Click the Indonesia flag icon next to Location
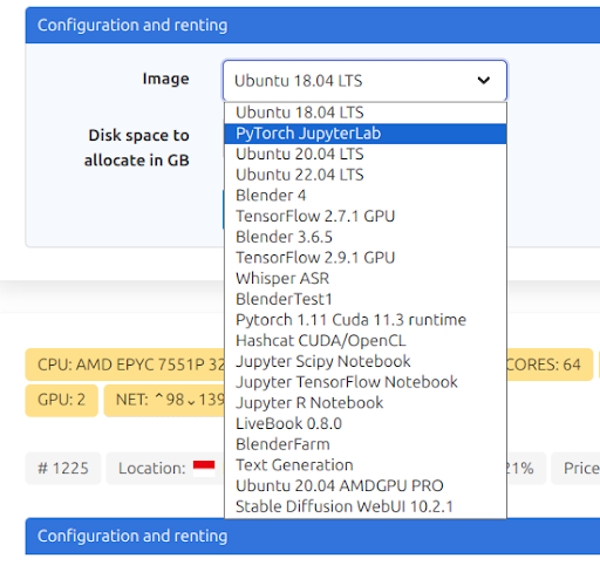 pyautogui.click(x=204, y=467)
